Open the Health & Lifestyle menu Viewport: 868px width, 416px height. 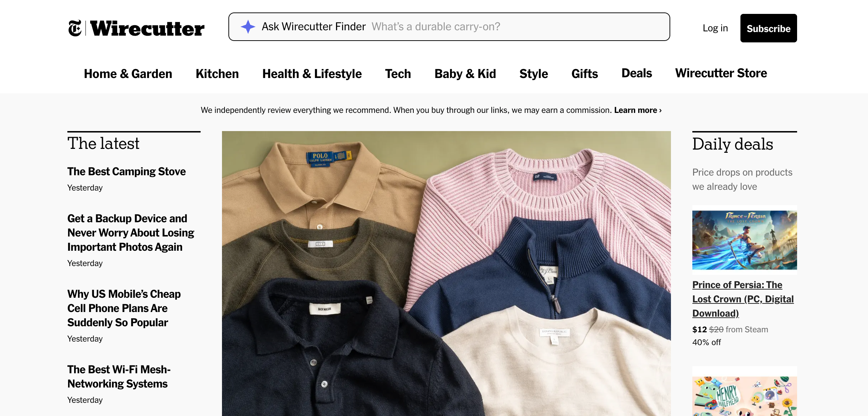[x=312, y=74]
